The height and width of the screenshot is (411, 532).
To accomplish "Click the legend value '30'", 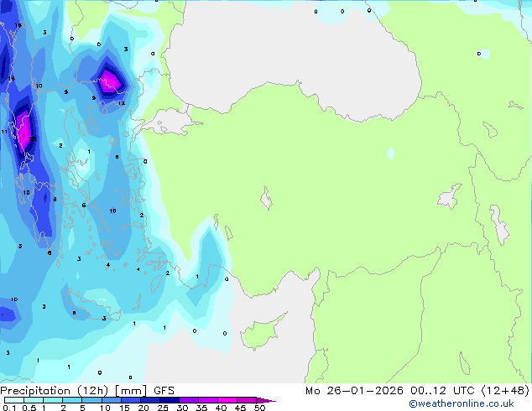I will pyautogui.click(x=183, y=408).
